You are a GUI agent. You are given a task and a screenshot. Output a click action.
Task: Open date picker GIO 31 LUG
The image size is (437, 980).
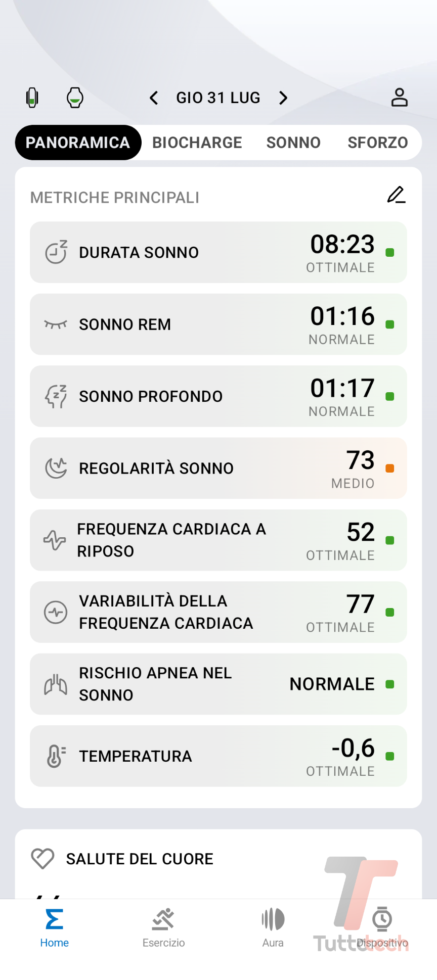click(x=218, y=98)
